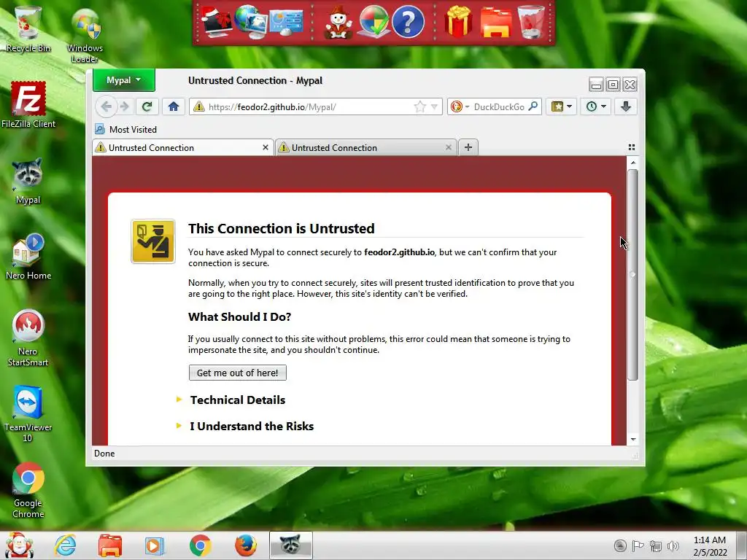The width and height of the screenshot is (747, 560).
Task: Open the Most Visited bookmarks folder
Action: [125, 130]
